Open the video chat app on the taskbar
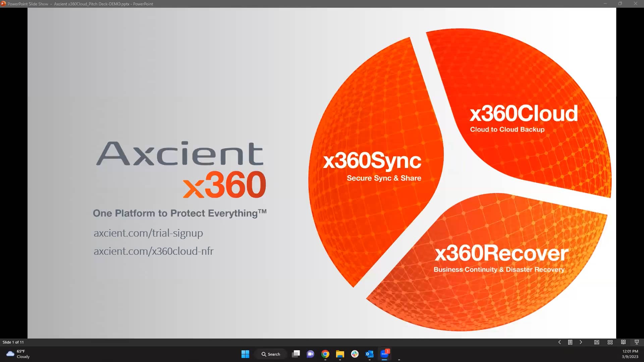 (x=311, y=354)
